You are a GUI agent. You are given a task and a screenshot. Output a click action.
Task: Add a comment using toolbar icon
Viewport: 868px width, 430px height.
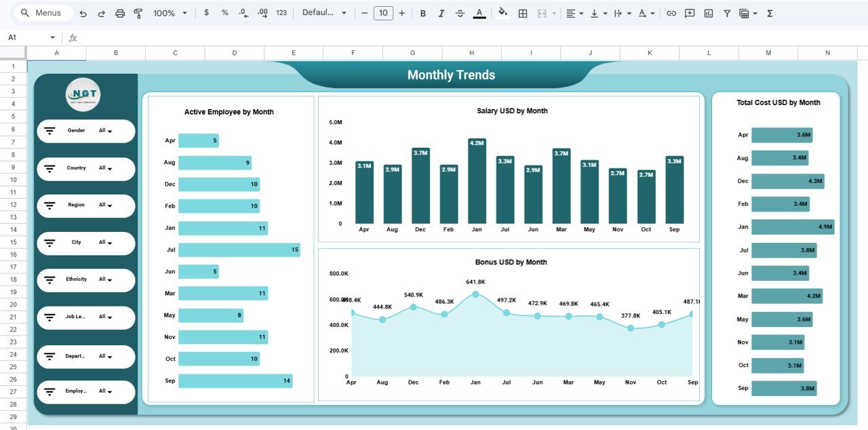[690, 14]
